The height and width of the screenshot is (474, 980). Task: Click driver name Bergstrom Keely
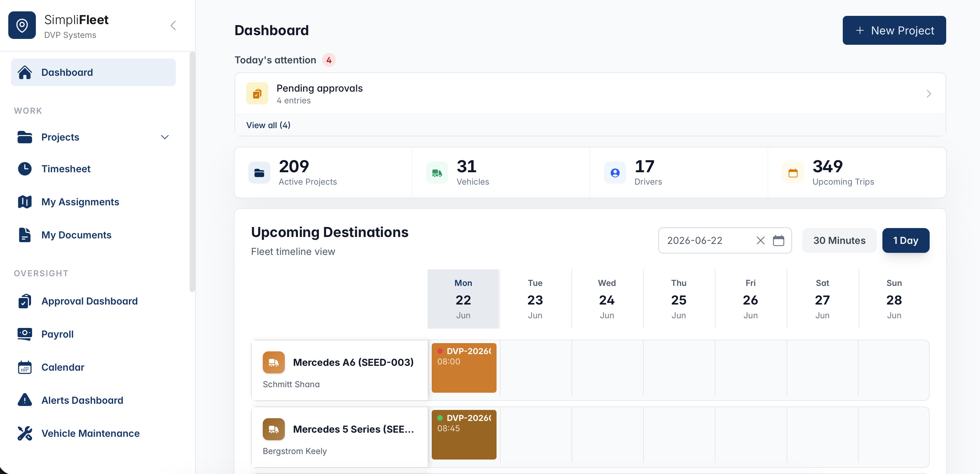coord(294,451)
